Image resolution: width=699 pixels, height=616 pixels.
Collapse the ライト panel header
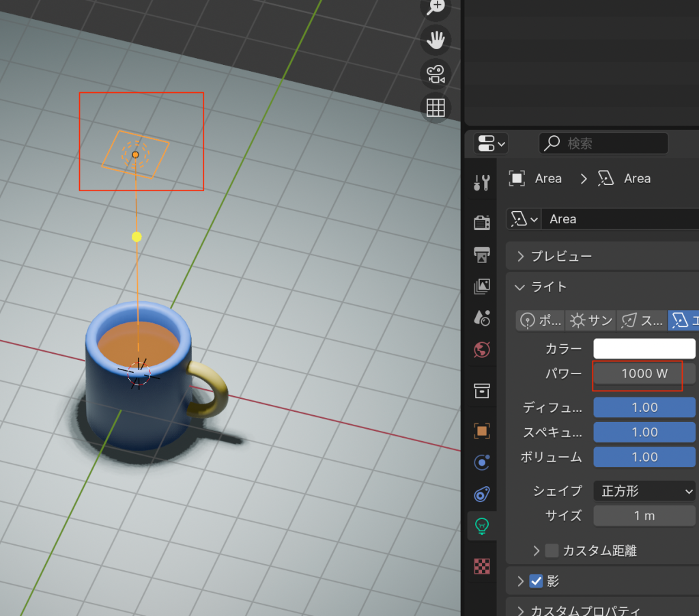[549, 287]
